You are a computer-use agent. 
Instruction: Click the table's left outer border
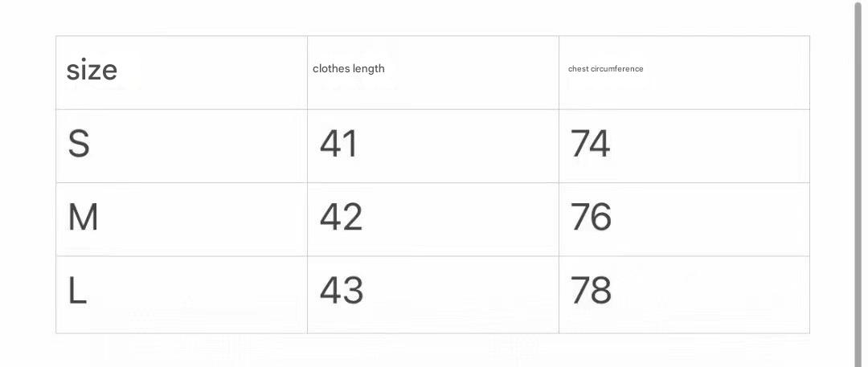click(55, 183)
